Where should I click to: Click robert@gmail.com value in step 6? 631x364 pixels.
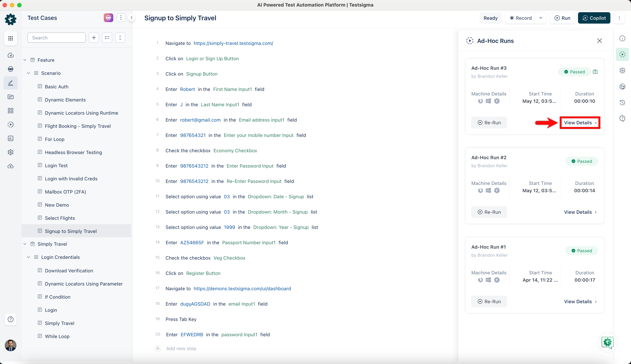tap(200, 120)
